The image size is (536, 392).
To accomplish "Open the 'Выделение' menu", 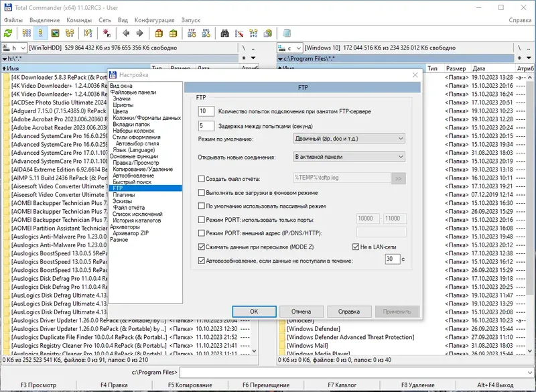I will click(44, 20).
